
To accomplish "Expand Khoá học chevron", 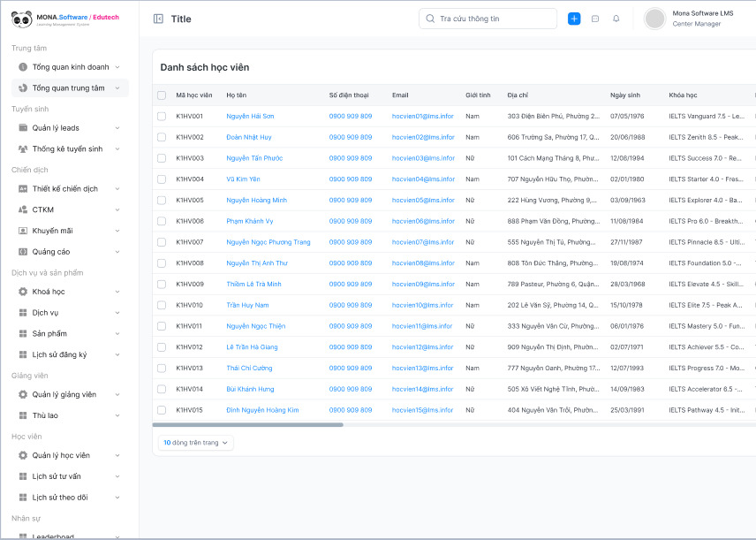I will pos(117,292).
